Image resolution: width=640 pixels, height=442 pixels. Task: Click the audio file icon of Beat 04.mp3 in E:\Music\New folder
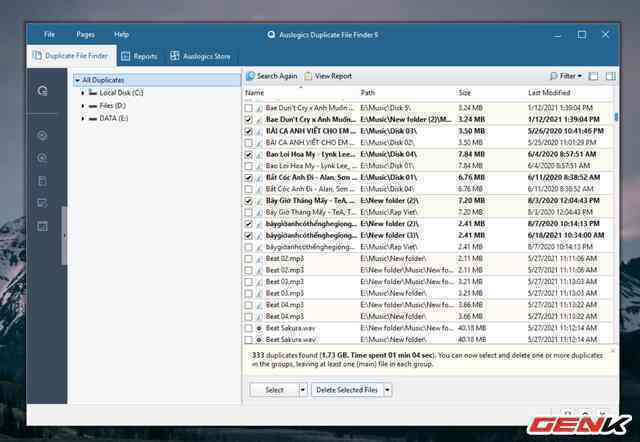point(259,316)
